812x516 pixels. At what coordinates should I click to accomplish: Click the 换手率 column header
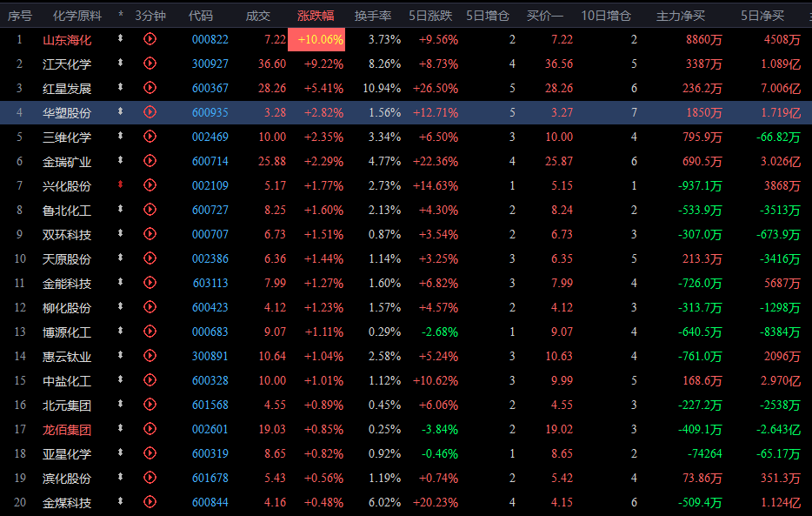(373, 15)
